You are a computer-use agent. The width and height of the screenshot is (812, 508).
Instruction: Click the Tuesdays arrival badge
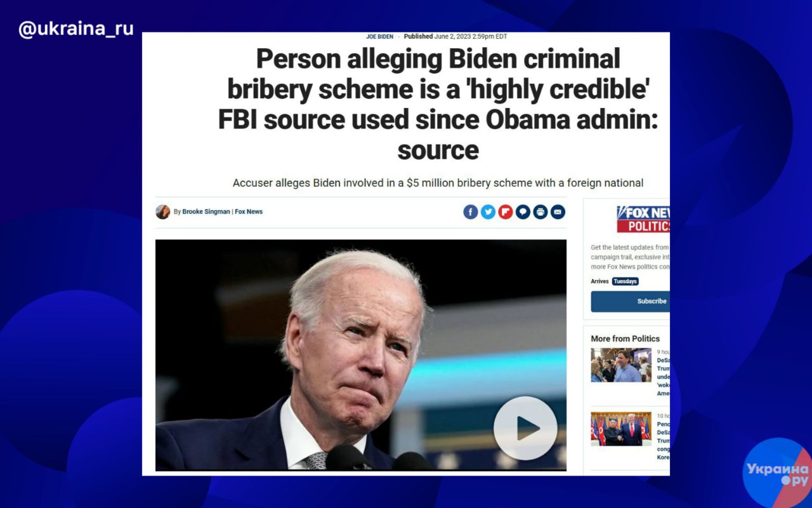pos(625,281)
